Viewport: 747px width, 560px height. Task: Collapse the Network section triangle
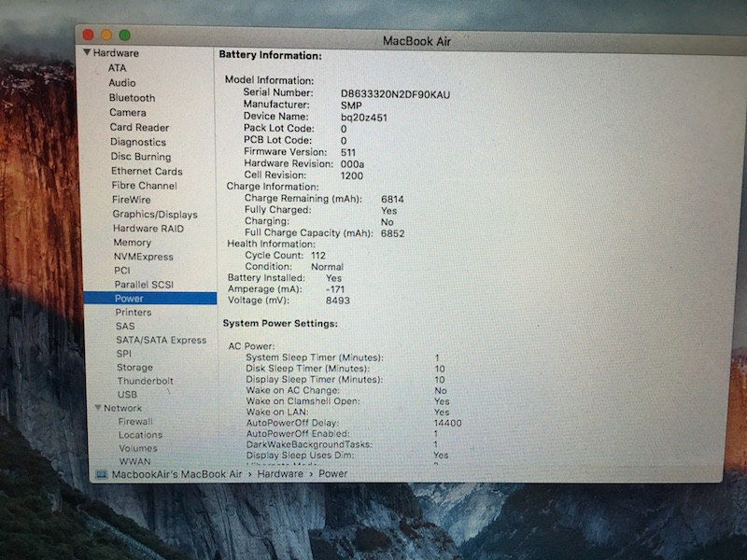click(x=98, y=408)
